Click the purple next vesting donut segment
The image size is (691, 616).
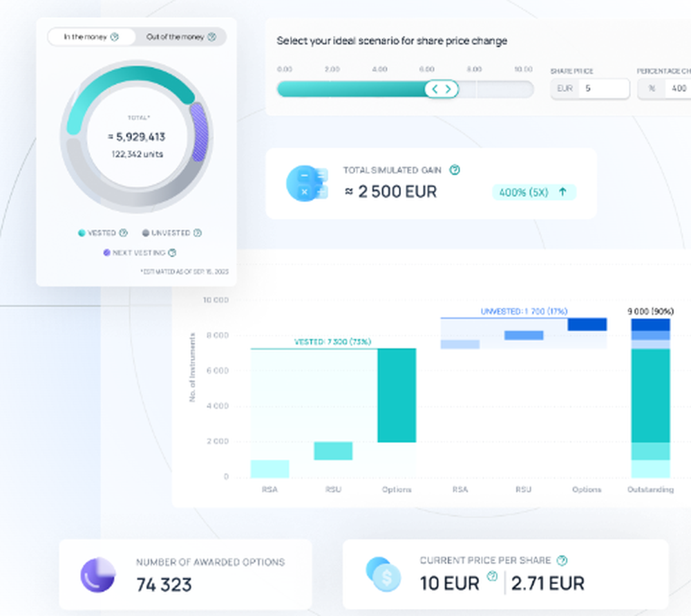pyautogui.click(x=199, y=131)
